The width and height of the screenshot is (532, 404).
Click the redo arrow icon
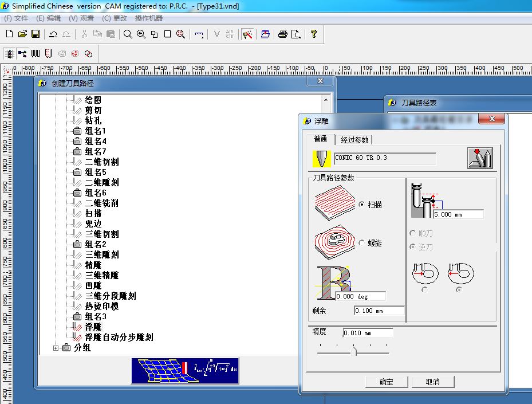[x=66, y=34]
